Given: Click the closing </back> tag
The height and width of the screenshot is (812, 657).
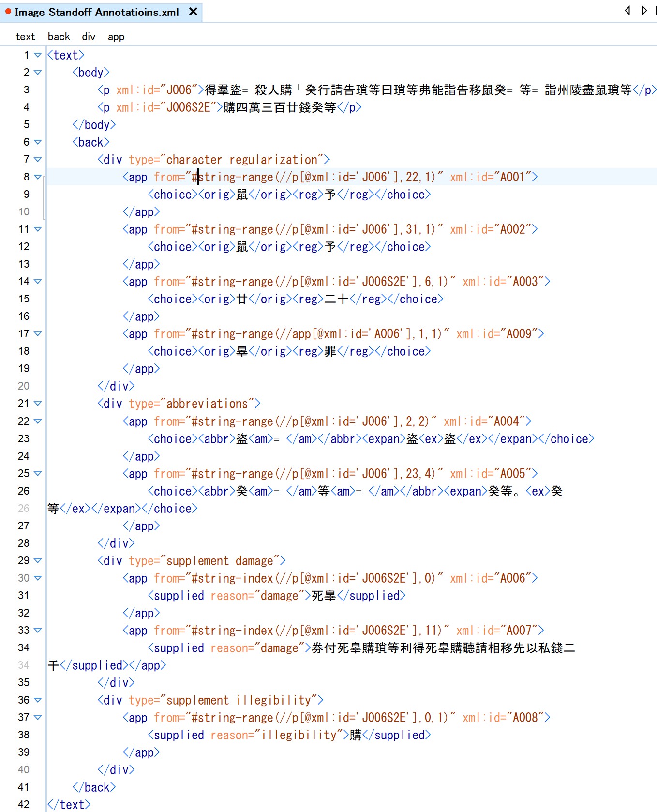Looking at the screenshot, I should 94,787.
